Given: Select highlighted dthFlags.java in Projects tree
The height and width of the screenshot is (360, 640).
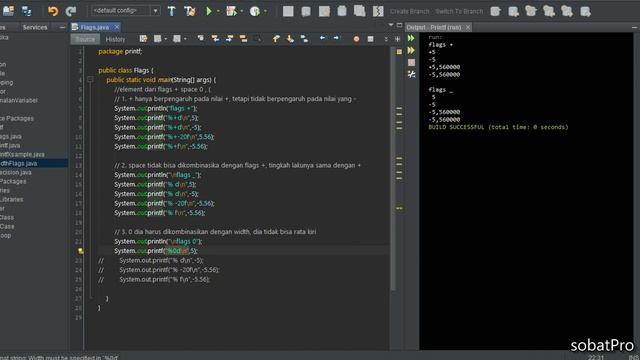Looking at the screenshot, I should 34,163.
